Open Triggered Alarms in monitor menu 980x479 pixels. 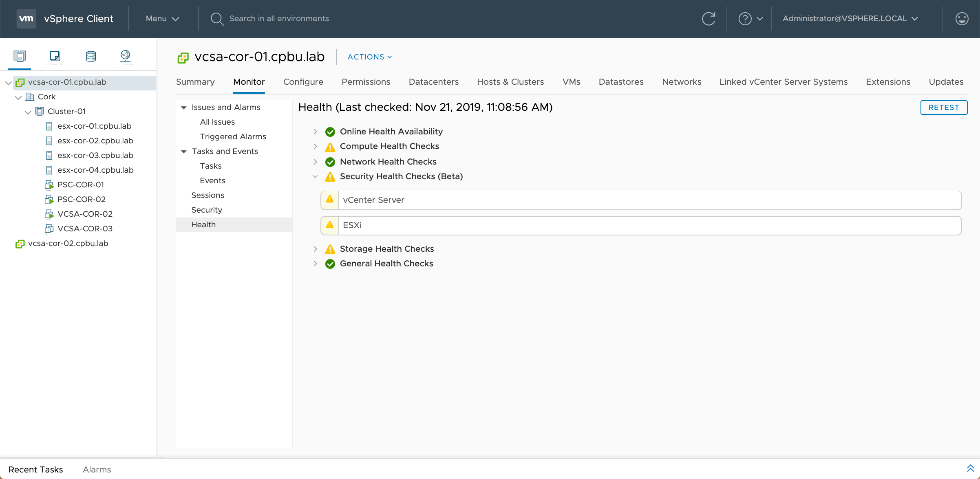click(x=233, y=137)
